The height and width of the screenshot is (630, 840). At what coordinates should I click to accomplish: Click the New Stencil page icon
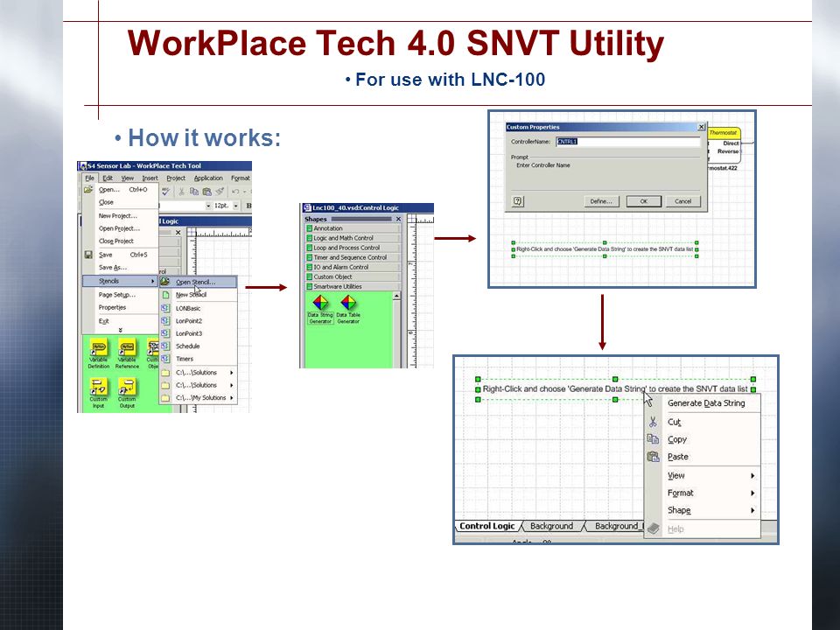point(165,295)
